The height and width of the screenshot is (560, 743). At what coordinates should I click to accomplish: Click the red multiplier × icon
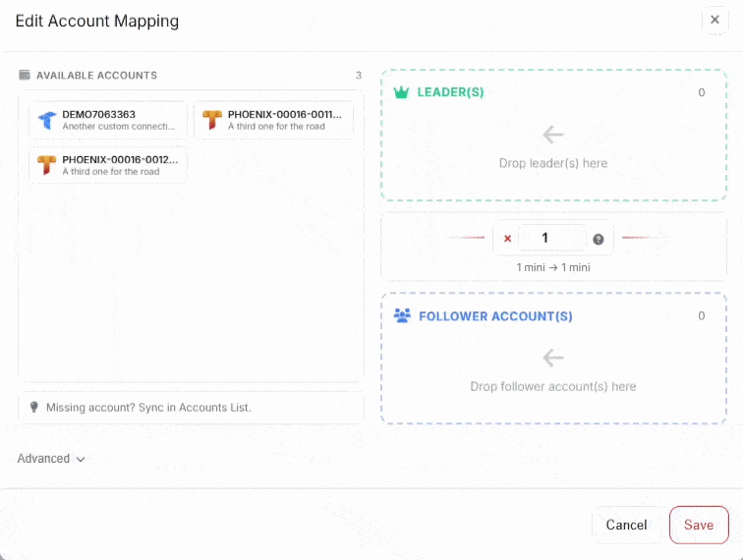coord(508,239)
